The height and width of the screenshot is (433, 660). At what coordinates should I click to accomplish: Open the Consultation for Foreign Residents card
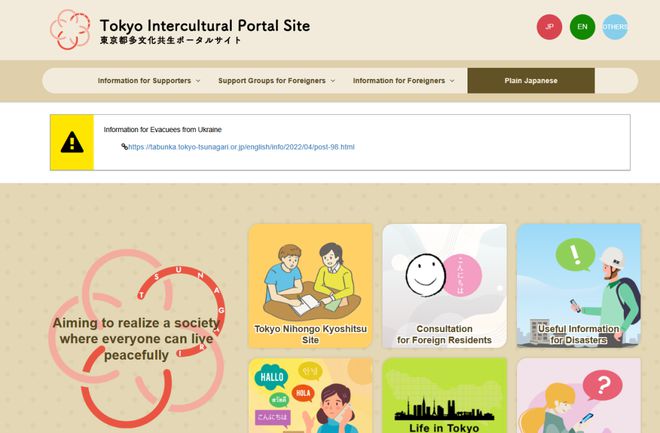tap(444, 286)
